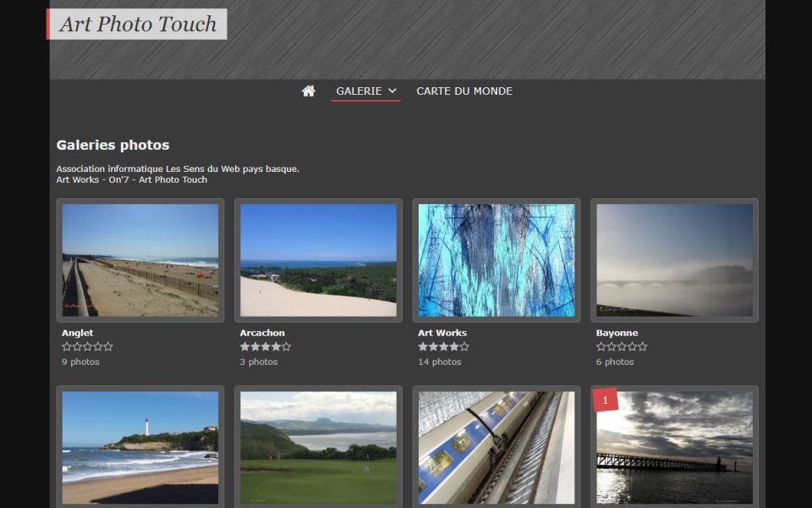Rate Arcachon gallery with the fifth star
Image resolution: width=812 pixels, height=508 pixels.
coord(286,346)
